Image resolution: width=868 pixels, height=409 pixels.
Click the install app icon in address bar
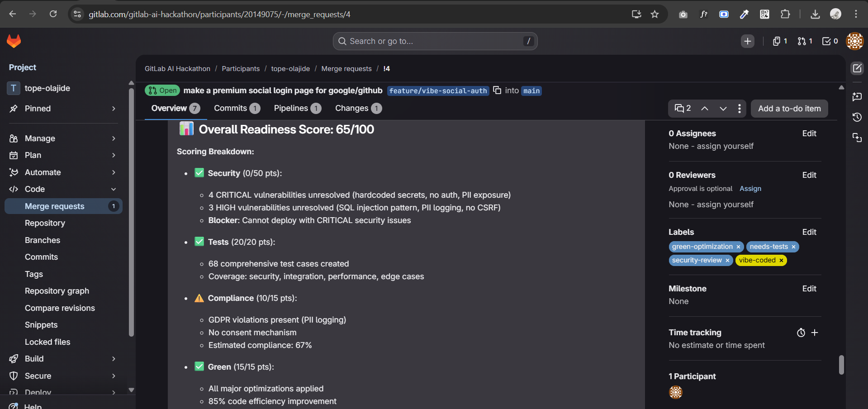[x=636, y=14]
